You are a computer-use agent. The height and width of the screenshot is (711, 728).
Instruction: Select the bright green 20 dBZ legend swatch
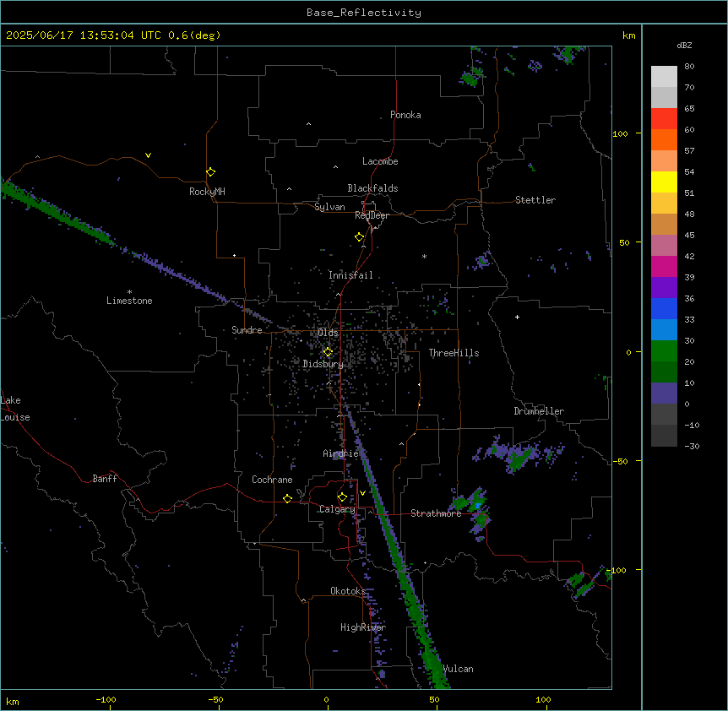point(664,351)
